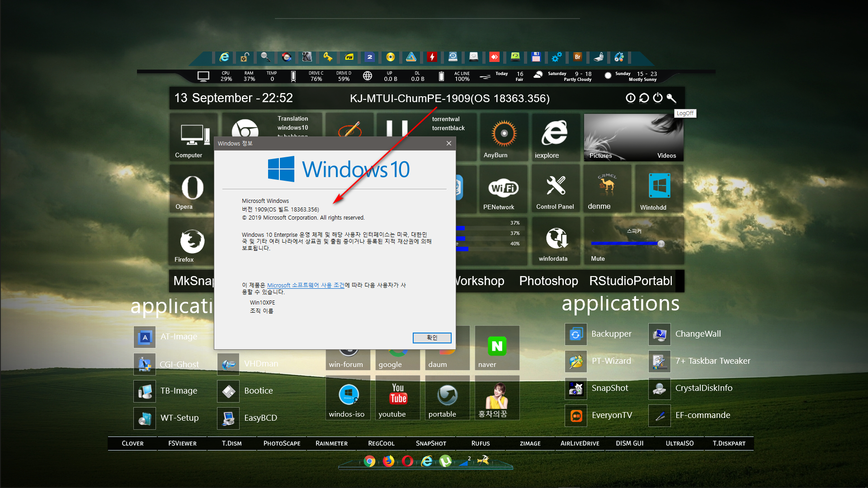Open the iexplore tile
Image resolution: width=868 pixels, height=488 pixels.
556,137
